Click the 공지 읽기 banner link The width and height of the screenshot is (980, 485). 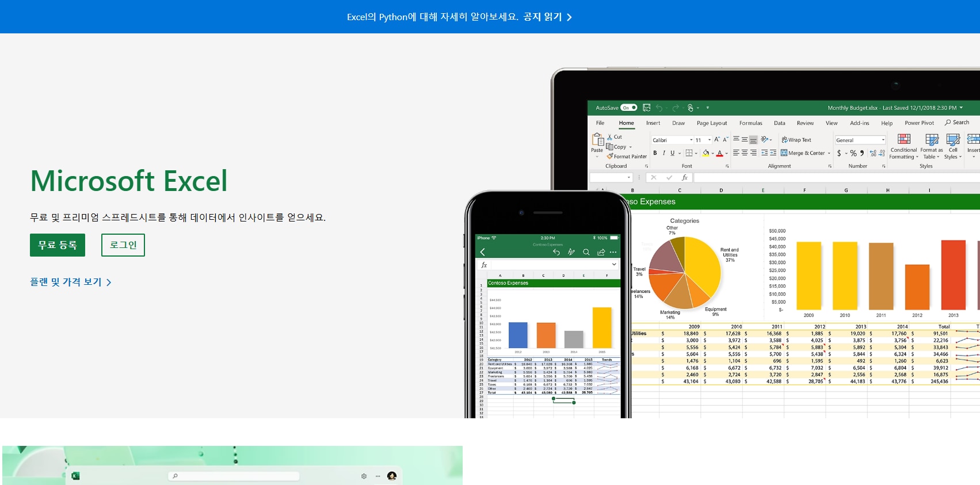pyautogui.click(x=548, y=17)
